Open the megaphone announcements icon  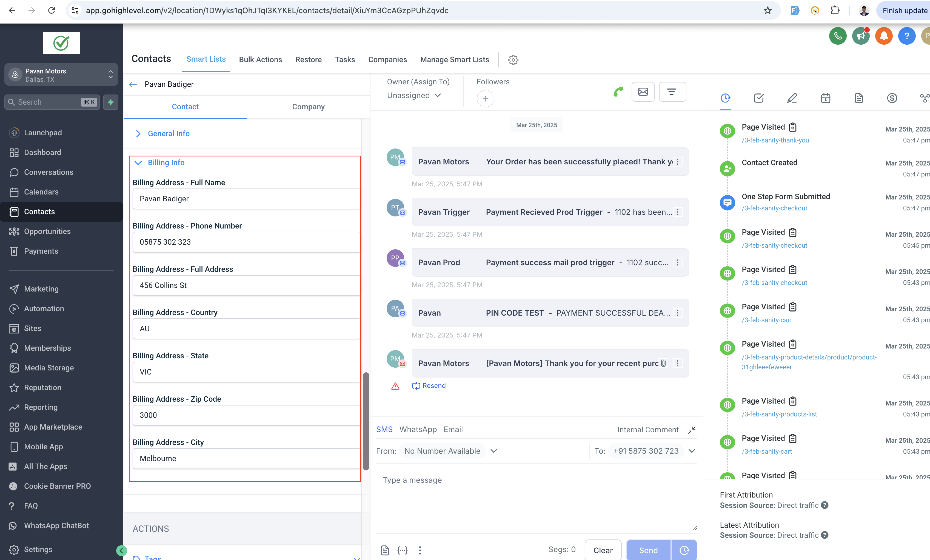pos(861,36)
